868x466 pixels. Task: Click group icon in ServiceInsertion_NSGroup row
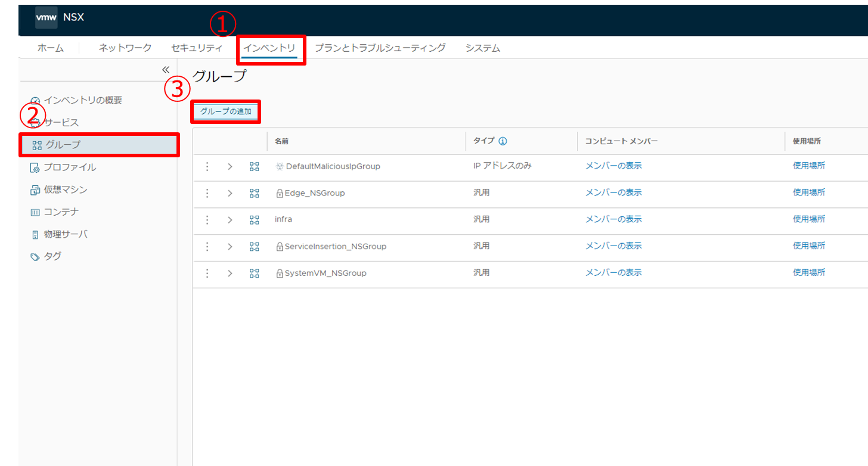click(255, 247)
